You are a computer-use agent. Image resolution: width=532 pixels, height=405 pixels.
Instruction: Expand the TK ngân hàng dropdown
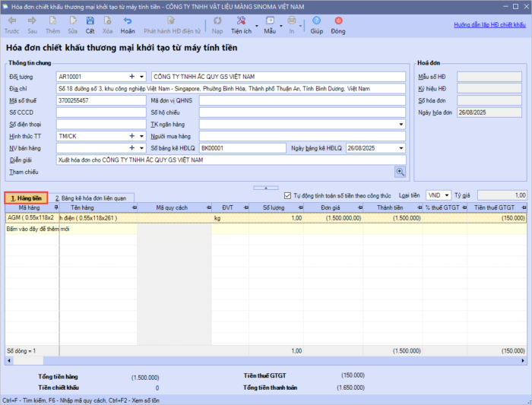(x=401, y=124)
